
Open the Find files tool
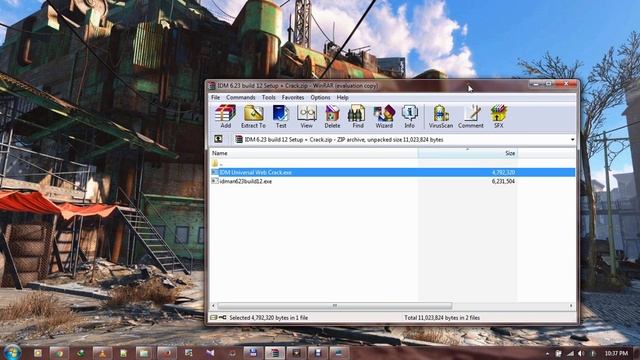pyautogui.click(x=358, y=116)
